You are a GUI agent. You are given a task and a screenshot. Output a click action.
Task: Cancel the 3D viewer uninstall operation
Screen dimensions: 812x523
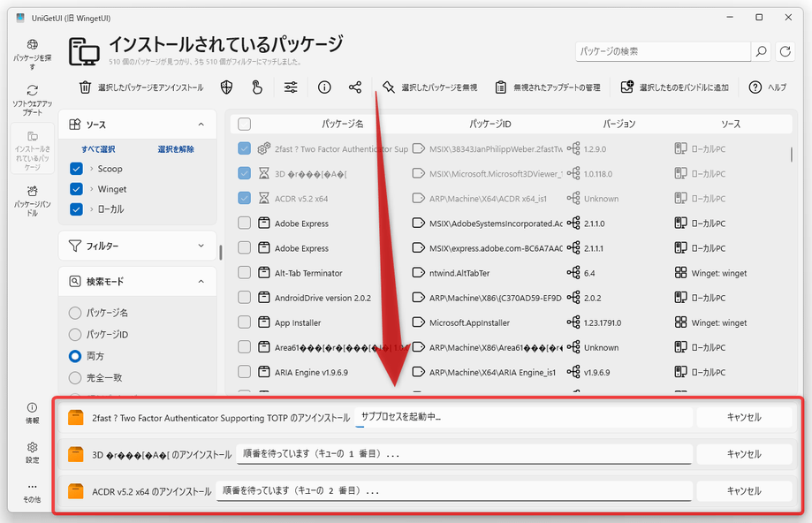click(744, 454)
